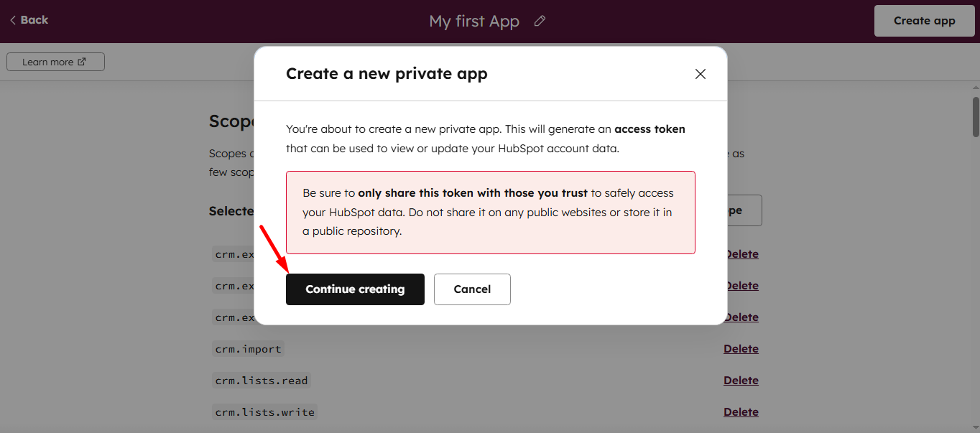Select the crm.lists.read scope label
This screenshot has height=433, width=980.
click(x=262, y=381)
